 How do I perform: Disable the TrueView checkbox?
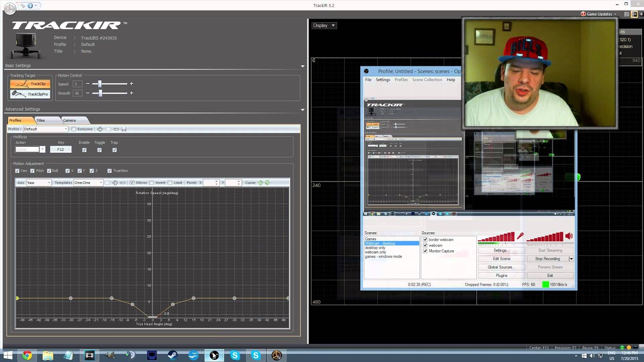[109, 171]
